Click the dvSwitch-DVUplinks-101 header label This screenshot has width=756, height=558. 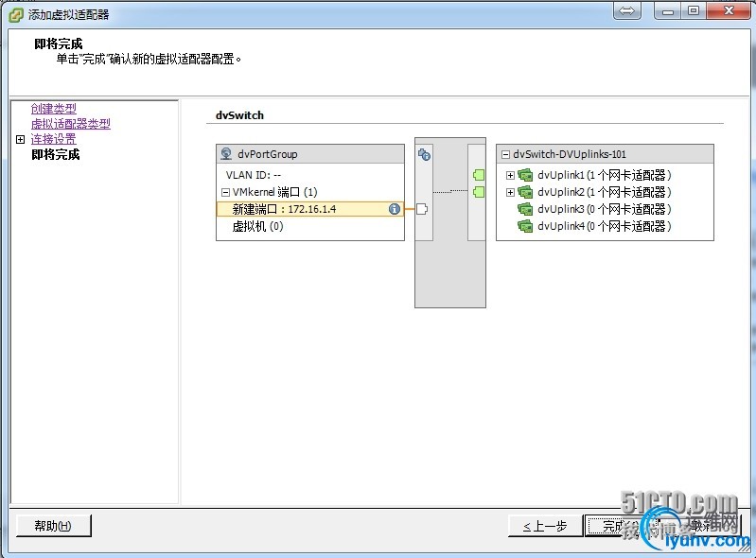[570, 154]
